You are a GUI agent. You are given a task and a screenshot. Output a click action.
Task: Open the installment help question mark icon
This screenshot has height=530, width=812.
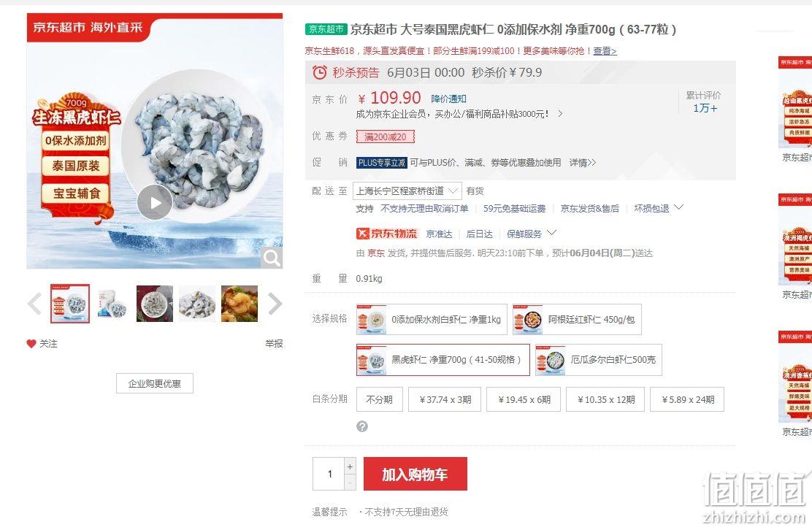[x=362, y=426]
